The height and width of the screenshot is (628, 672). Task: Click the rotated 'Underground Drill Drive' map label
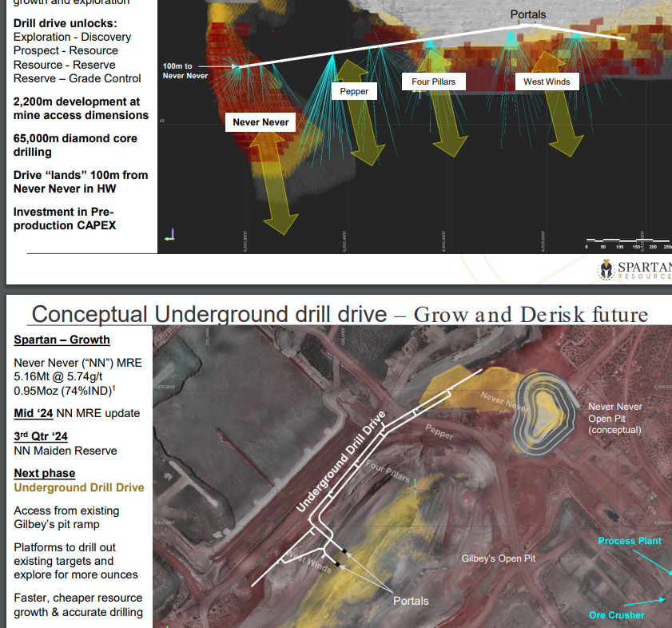coord(341,461)
